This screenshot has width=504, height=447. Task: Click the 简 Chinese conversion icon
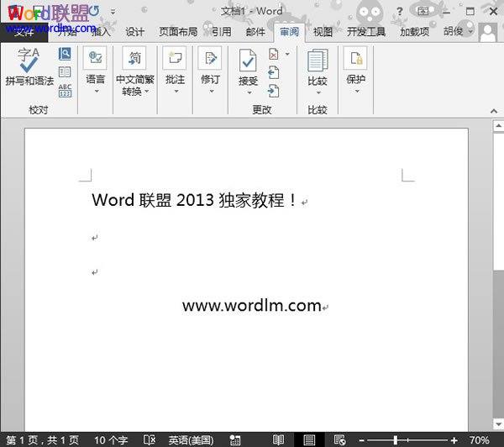(134, 58)
